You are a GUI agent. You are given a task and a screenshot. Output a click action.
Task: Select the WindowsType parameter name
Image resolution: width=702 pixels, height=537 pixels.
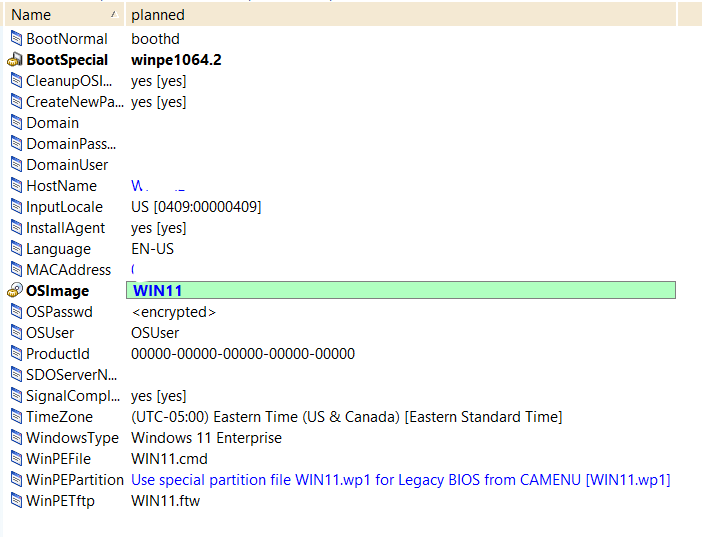(73, 438)
